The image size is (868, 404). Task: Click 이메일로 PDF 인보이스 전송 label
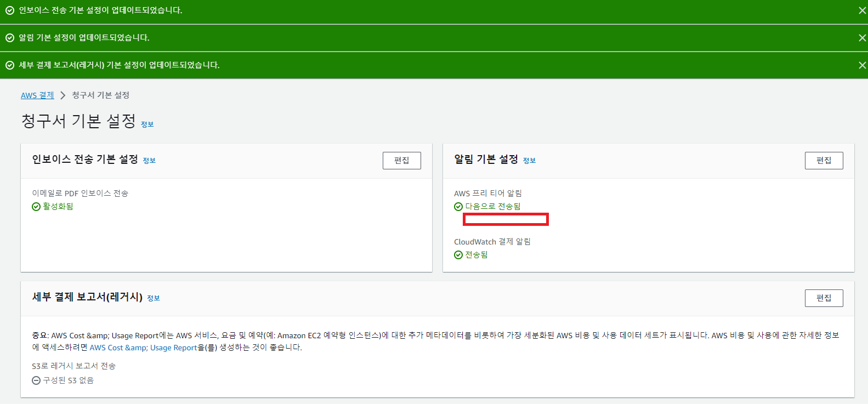[x=80, y=194]
